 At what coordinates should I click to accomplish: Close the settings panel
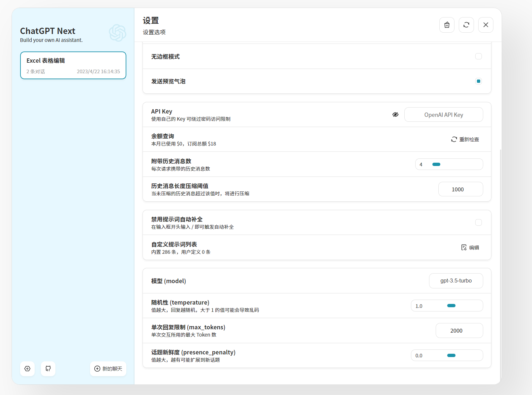point(486,25)
